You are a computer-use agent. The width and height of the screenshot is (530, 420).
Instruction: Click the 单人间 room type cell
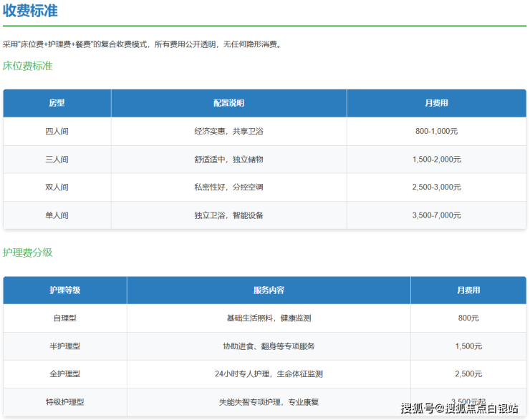57,215
